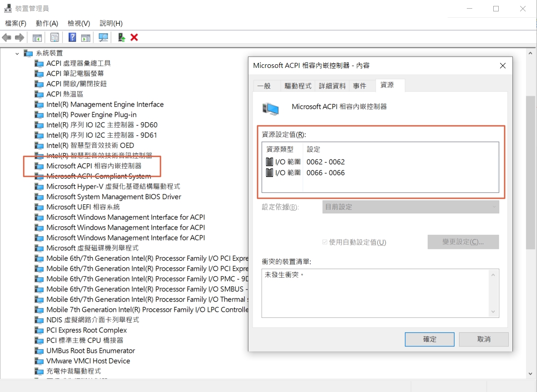Collapse the 系統裝置 tree branch
The image size is (537, 392).
click(16, 53)
